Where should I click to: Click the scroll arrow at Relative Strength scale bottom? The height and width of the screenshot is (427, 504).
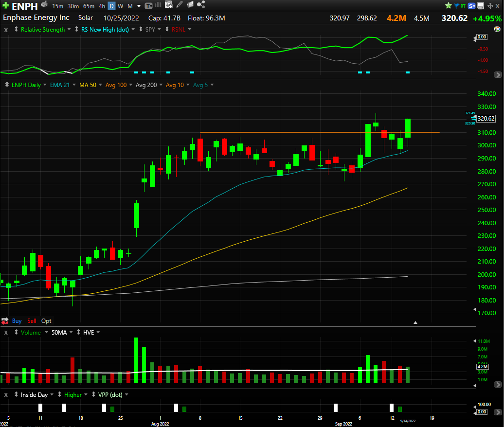point(498,74)
